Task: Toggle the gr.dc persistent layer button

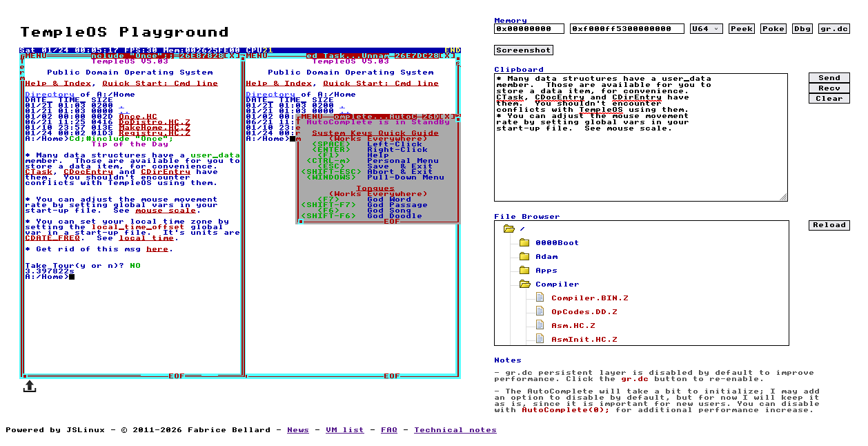Action: click(x=834, y=29)
